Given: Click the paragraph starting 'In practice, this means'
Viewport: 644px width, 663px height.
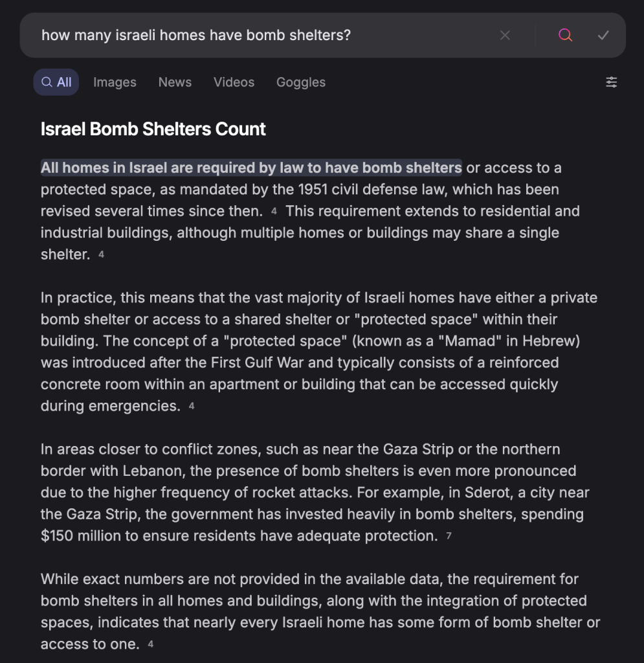Looking at the screenshot, I should click(317, 352).
